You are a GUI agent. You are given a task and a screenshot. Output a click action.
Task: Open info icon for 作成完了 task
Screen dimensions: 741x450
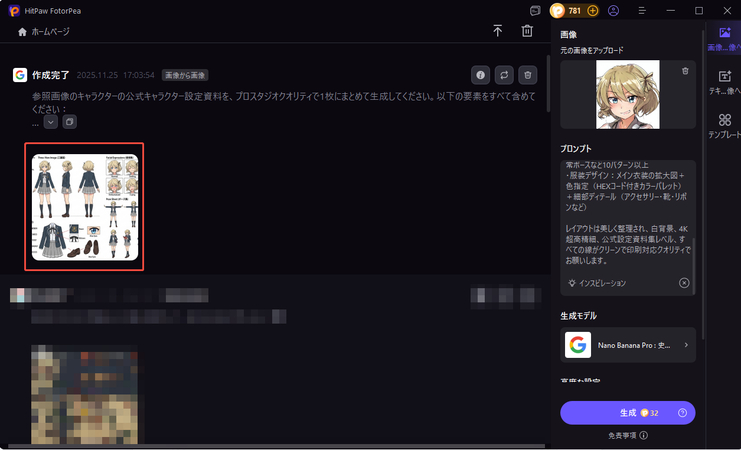pyautogui.click(x=481, y=75)
